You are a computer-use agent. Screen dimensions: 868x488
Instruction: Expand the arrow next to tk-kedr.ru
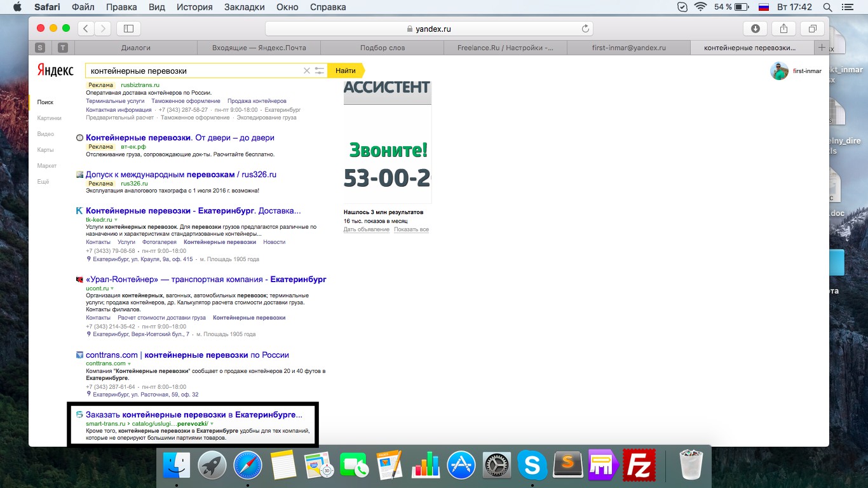pos(116,220)
